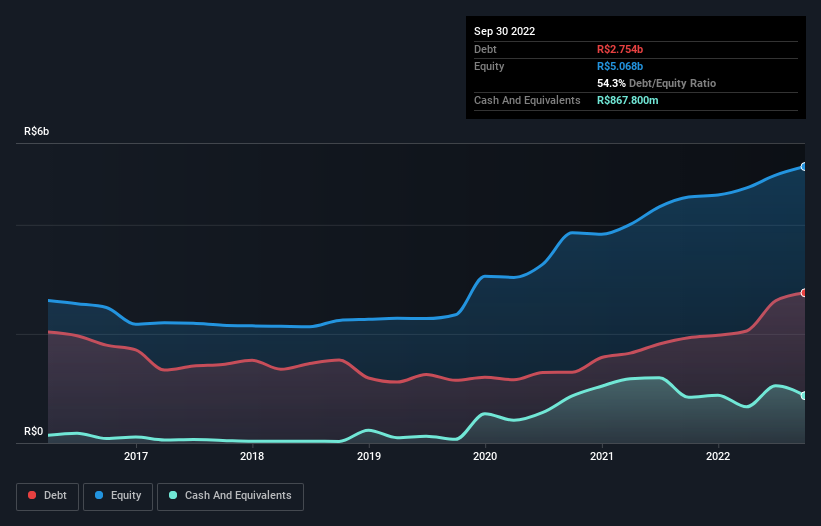Click the Equity label in tooltip
Screen dimensions: 821x526
point(489,66)
